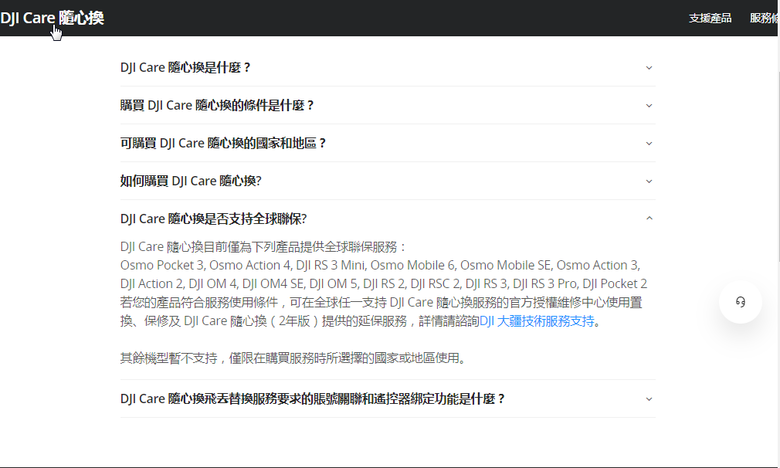780x468 pixels.
Task: Open the 支援產品 navigation item
Action: pyautogui.click(x=710, y=18)
